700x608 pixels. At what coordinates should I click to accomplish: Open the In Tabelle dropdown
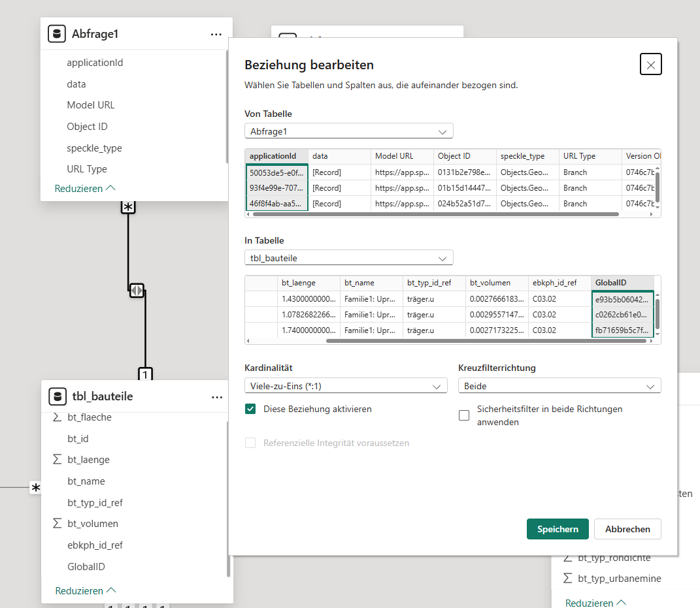348,258
